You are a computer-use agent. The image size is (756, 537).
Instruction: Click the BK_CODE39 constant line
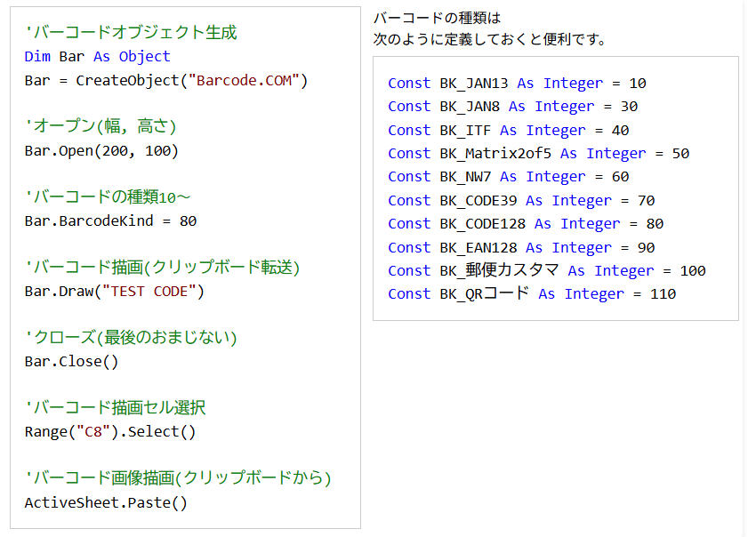(521, 201)
